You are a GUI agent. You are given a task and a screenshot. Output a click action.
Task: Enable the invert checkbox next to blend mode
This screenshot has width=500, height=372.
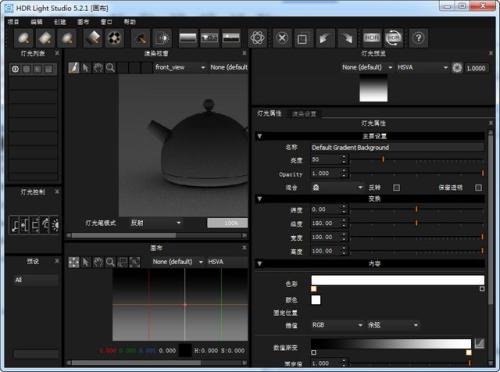coord(396,188)
